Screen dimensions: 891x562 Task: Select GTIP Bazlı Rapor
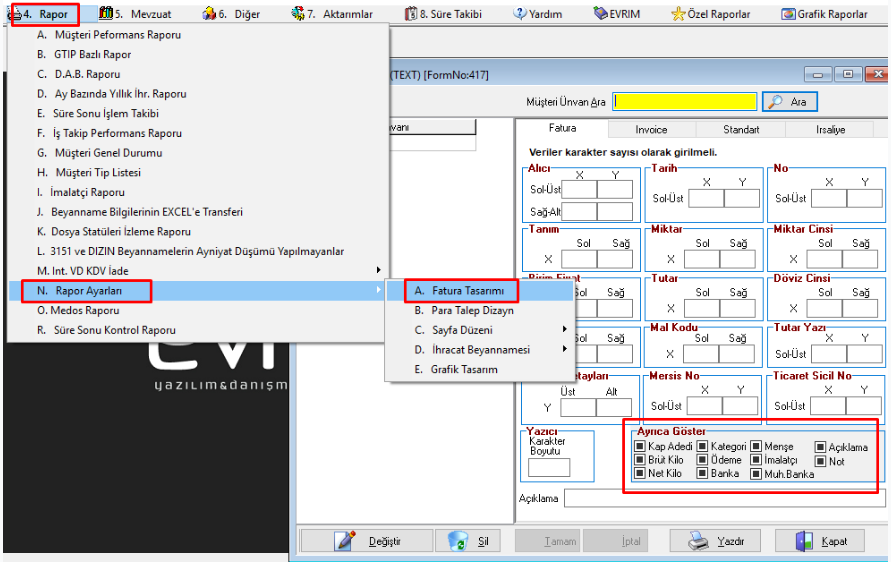point(198,55)
